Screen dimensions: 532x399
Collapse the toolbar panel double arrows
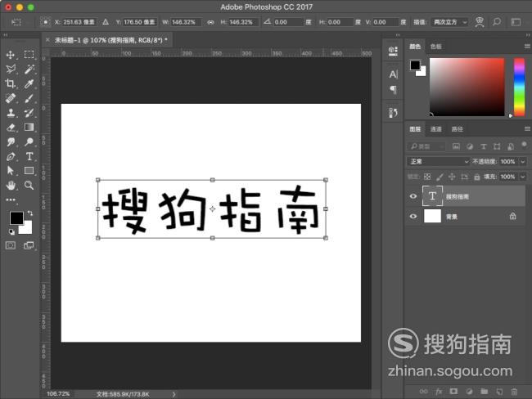pos(5,35)
